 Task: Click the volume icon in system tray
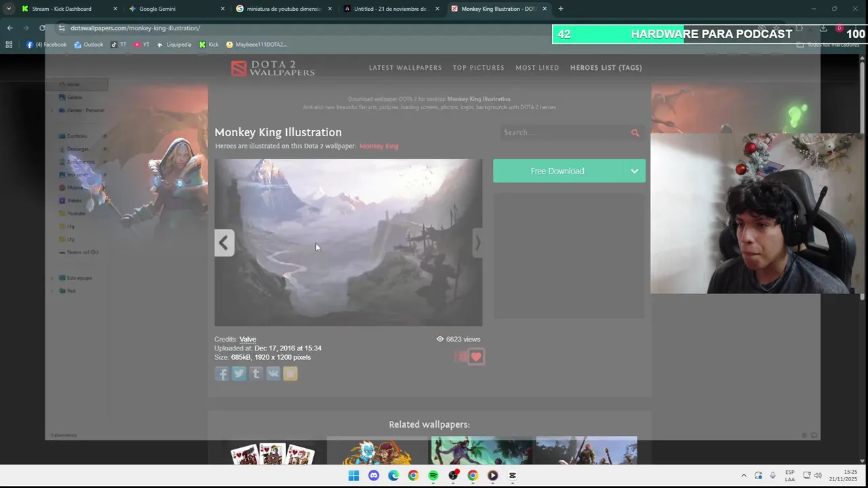818,476
